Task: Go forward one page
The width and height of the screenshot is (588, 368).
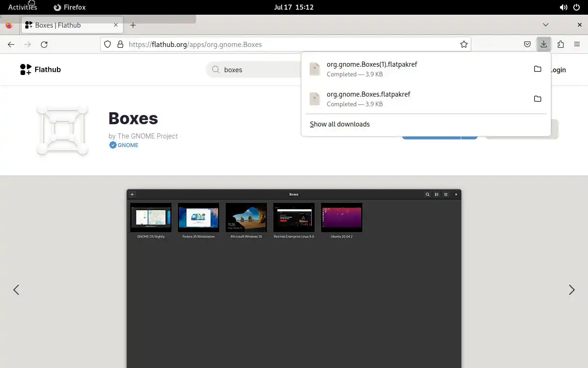Action: coord(28,44)
